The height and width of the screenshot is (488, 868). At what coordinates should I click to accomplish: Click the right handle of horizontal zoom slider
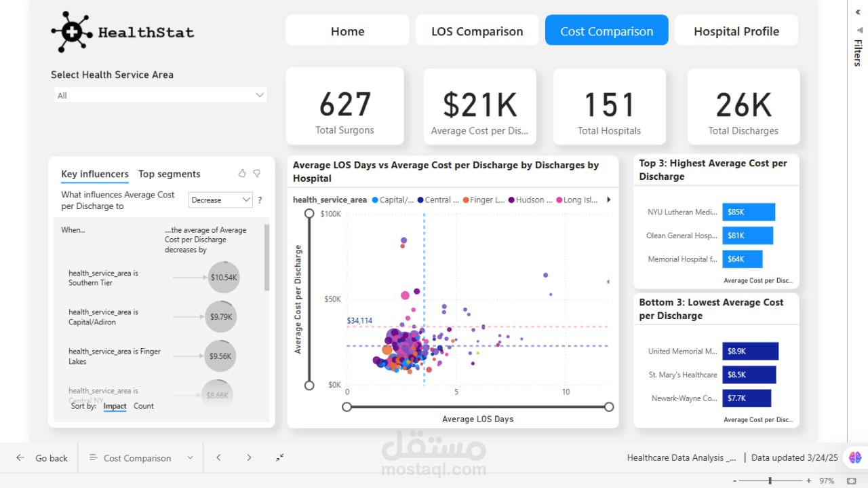coord(609,407)
